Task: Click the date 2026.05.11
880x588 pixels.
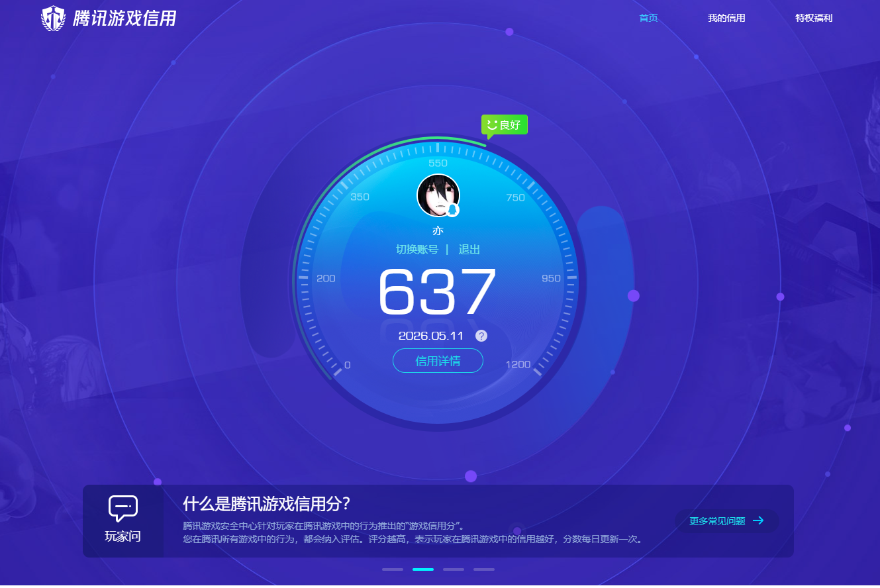Action: 431,336
